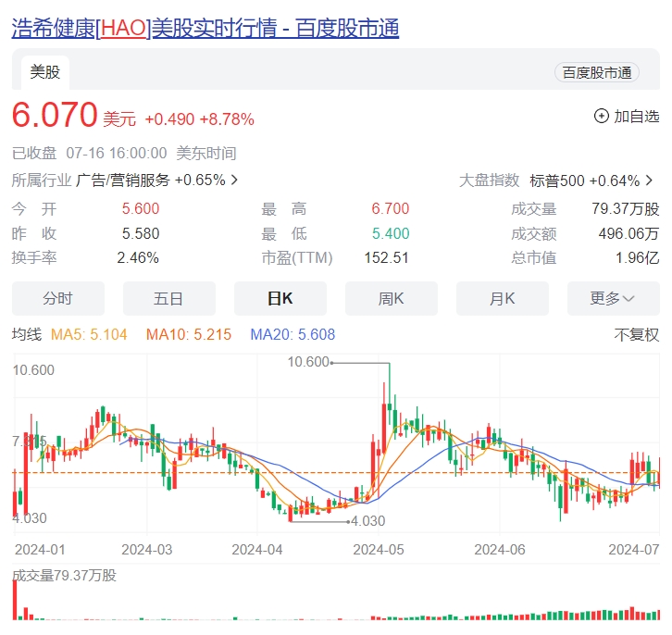Click the 换手率 value 2.46%
The height and width of the screenshot is (635, 672).
pyautogui.click(x=138, y=257)
